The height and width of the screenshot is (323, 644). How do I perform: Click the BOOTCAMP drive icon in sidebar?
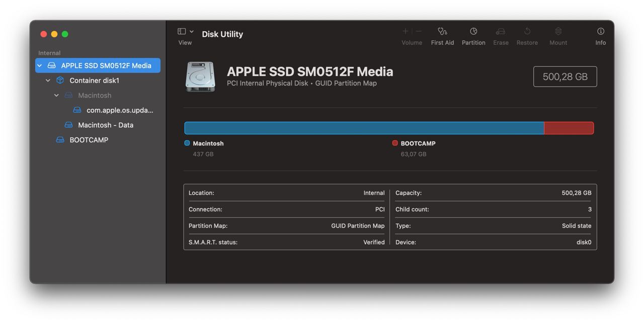click(60, 140)
